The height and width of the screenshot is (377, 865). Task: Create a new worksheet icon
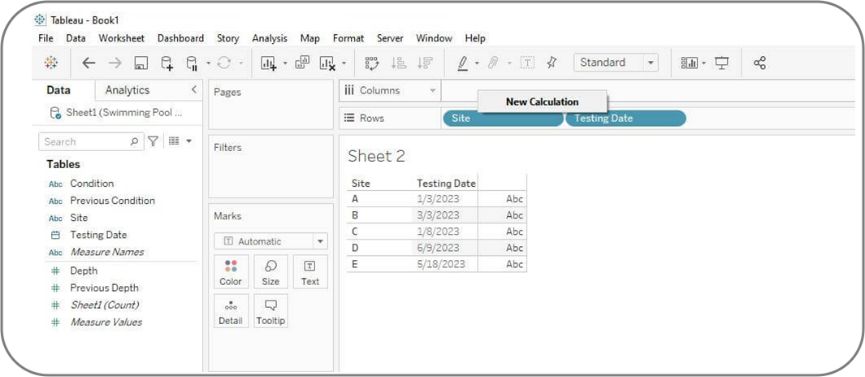click(x=269, y=63)
